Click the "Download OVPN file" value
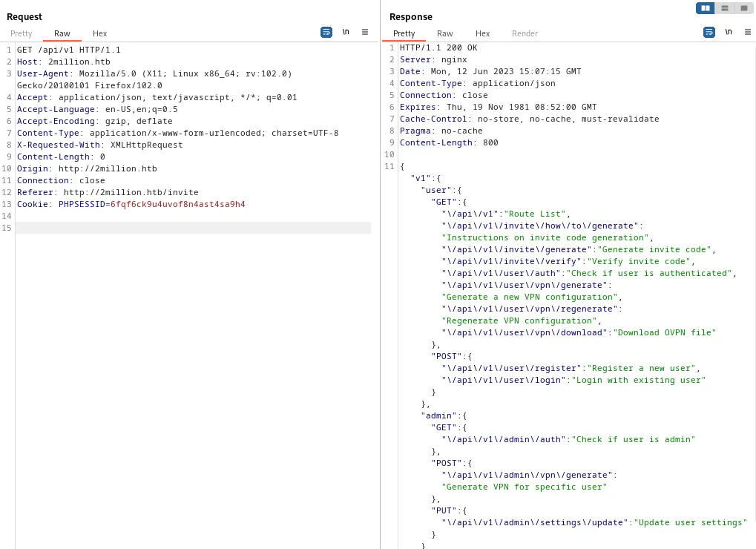756x549 pixels. pos(665,332)
